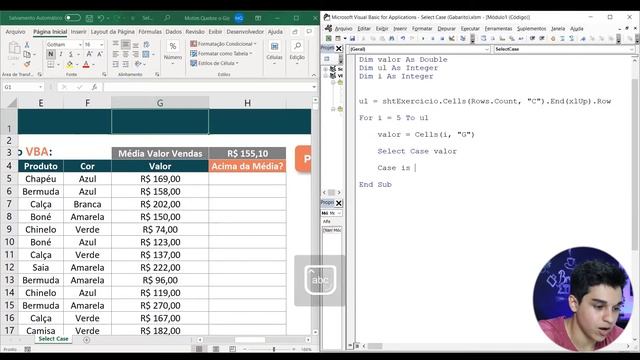The image size is (640, 360).
Task: Click cell with R$ 202,00 value
Action: 160,204
